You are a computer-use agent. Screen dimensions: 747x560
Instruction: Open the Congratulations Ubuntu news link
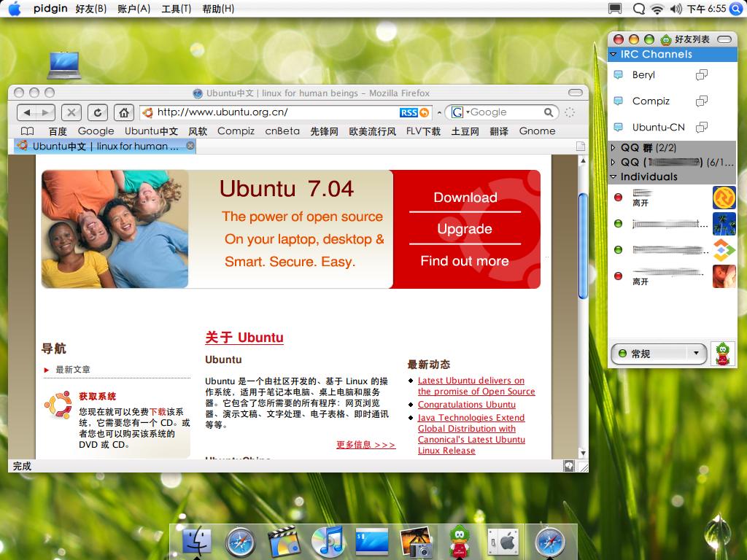467,404
